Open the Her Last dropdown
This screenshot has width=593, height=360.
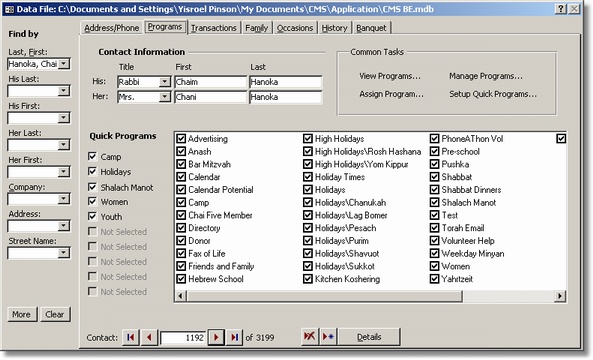click(64, 145)
